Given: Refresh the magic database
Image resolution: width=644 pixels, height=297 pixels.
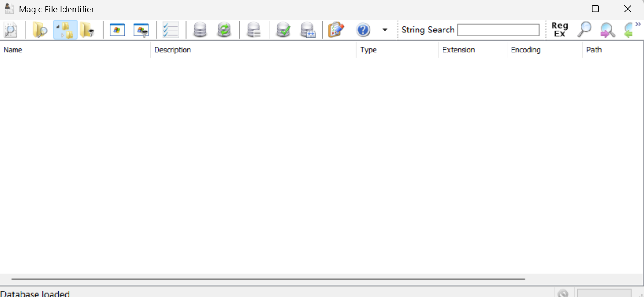Looking at the screenshot, I should (224, 30).
